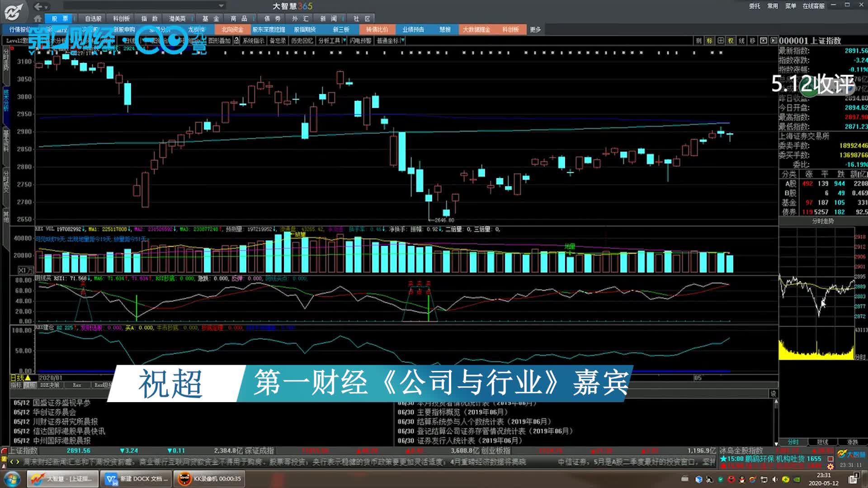The height and width of the screenshot is (488, 868).
Task: Open KK录像机 recorder in taskbar
Action: pos(210,479)
